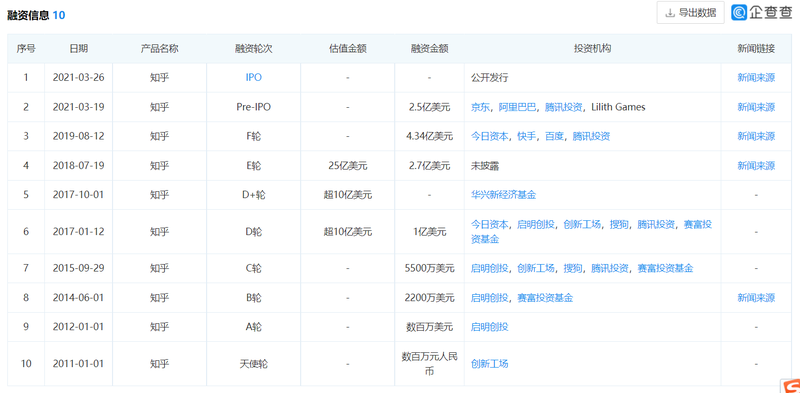Click 今日资本 in the F轮 row

point(490,136)
